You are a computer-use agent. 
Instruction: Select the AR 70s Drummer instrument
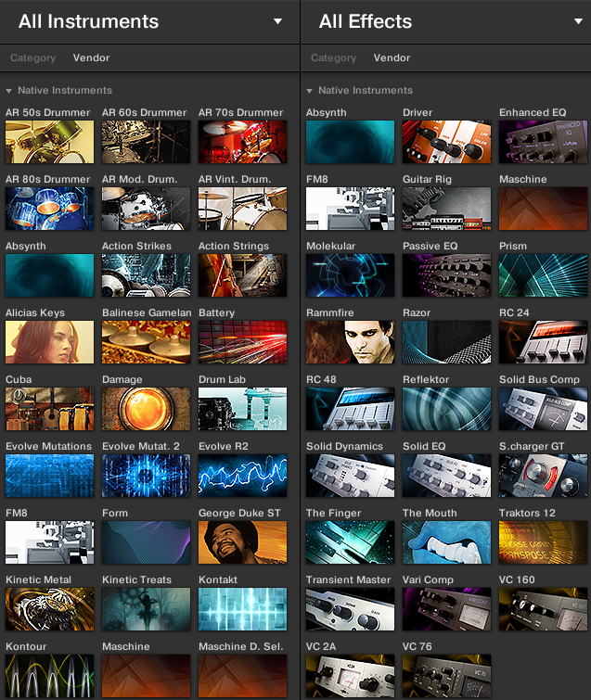coord(242,142)
